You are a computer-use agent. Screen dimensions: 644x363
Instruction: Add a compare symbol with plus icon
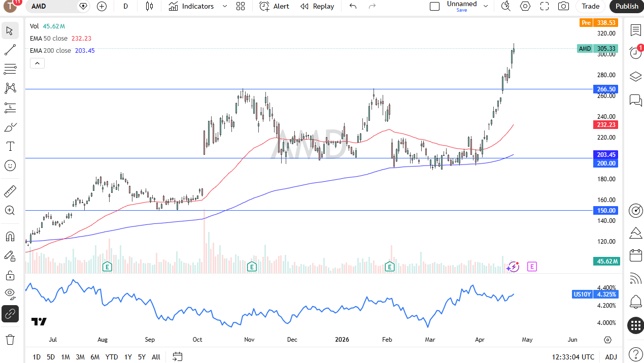coord(101,6)
